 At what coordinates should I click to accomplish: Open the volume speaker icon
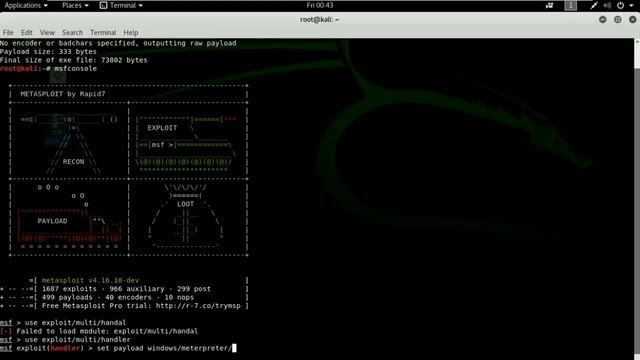coord(607,5)
